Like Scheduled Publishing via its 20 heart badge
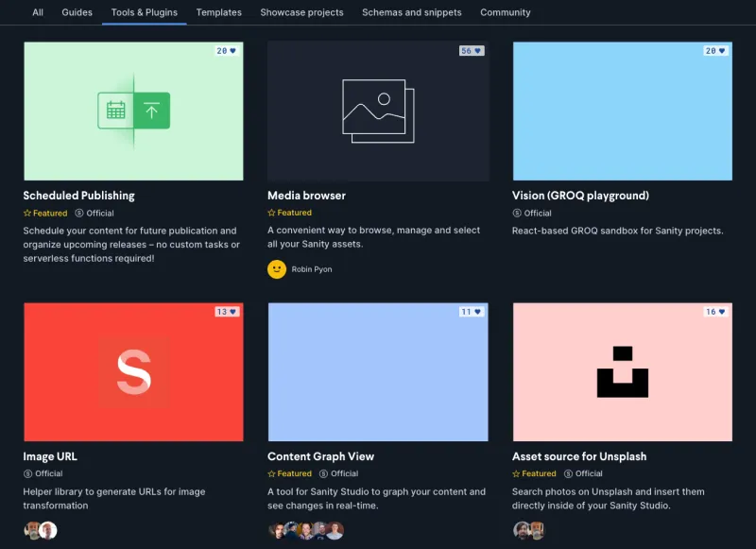 [226, 51]
